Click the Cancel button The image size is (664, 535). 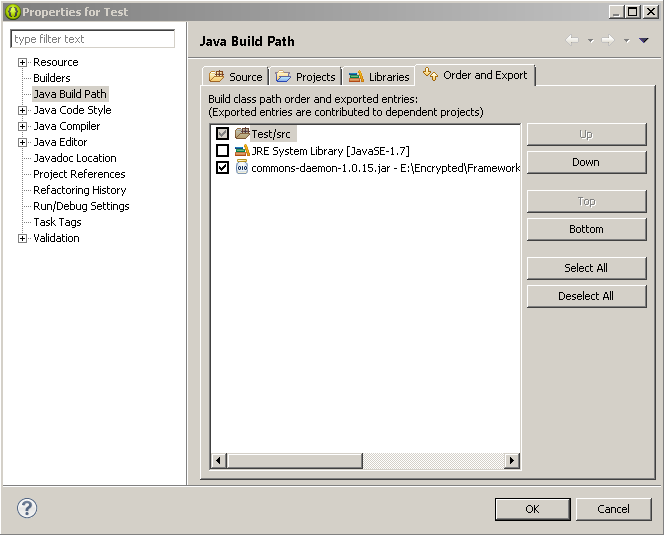coord(613,509)
